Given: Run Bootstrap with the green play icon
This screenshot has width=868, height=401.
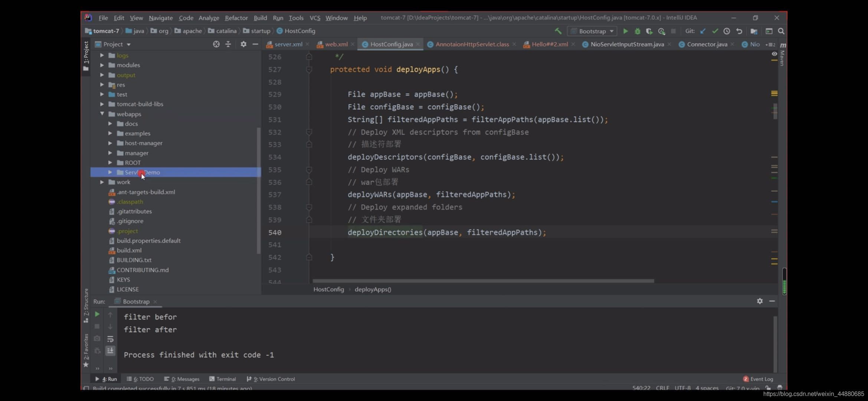Looking at the screenshot, I should [x=625, y=31].
